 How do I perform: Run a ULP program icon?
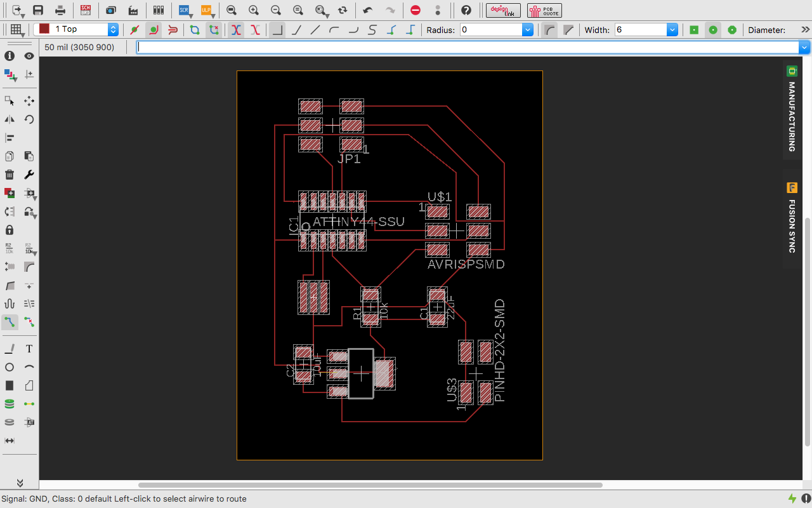pos(206,10)
